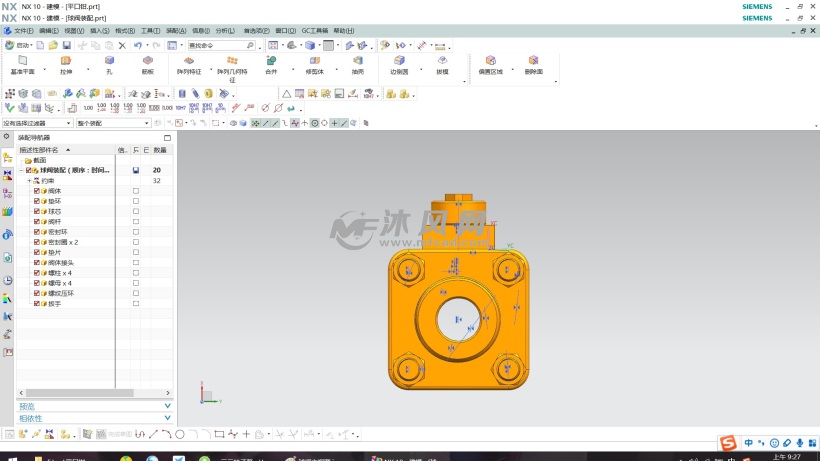820x461 pixels.
Task: Click the Open file folder icon
Action: (53, 45)
